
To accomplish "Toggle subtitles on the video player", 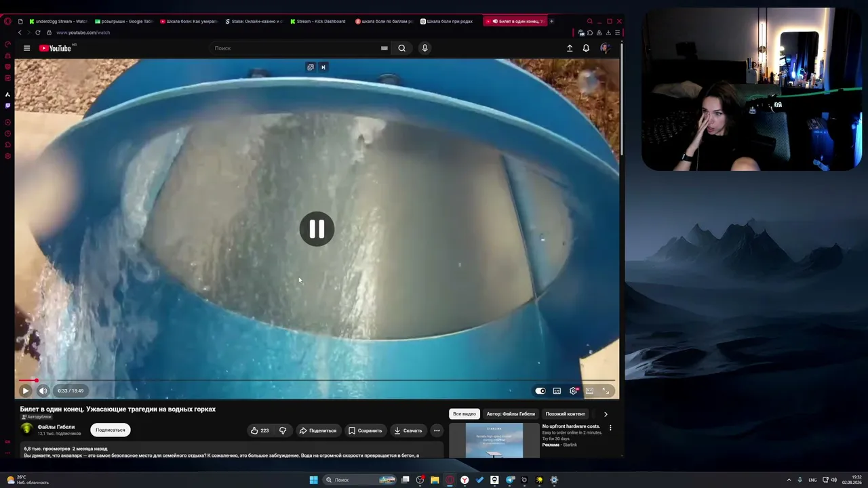I will [557, 390].
